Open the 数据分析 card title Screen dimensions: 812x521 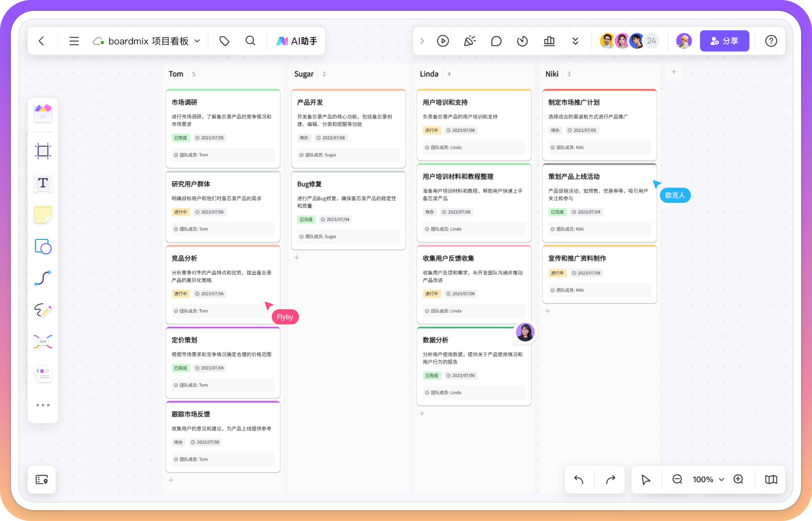click(x=435, y=340)
